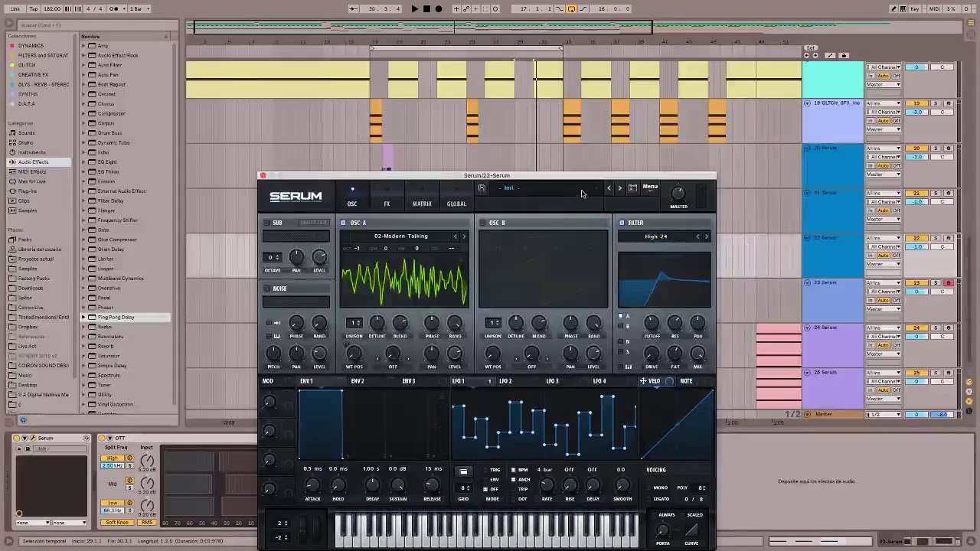980x551 pixels.
Task: Toggle the Key map mode button
Action: pyautogui.click(x=915, y=9)
